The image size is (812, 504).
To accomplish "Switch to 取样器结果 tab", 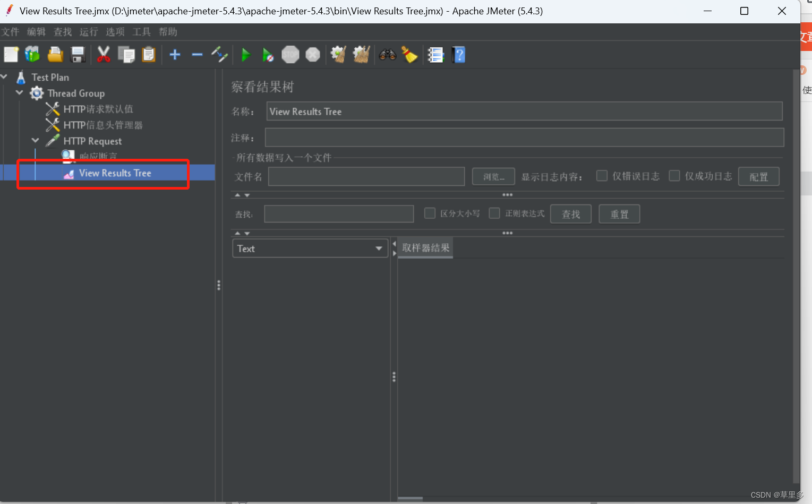I will (x=425, y=248).
